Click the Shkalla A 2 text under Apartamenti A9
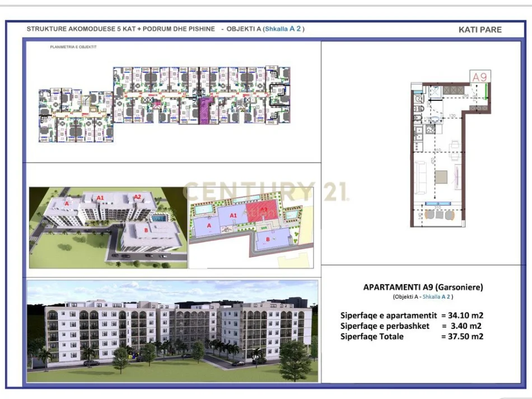 [436, 296]
